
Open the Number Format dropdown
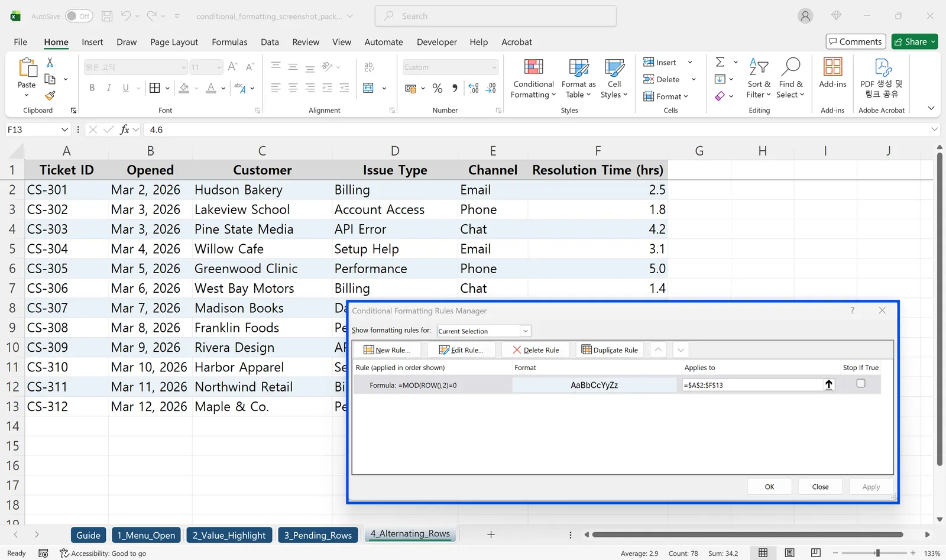tap(494, 67)
